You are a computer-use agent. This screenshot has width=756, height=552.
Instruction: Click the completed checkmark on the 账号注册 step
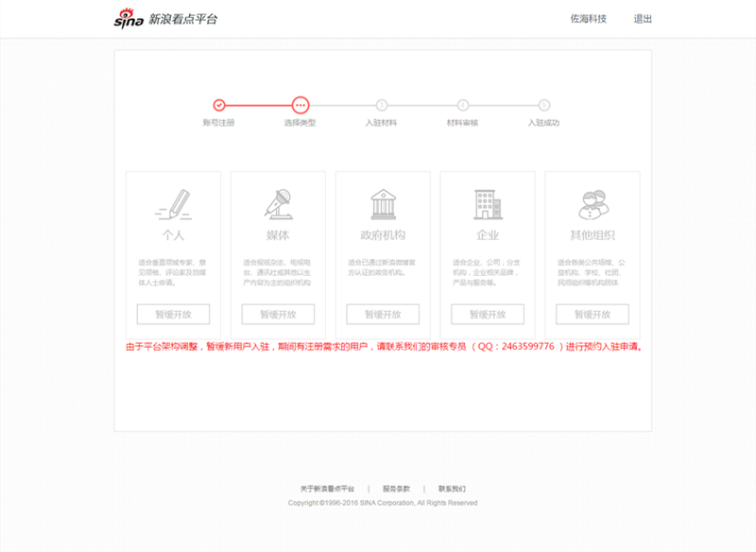(x=219, y=107)
